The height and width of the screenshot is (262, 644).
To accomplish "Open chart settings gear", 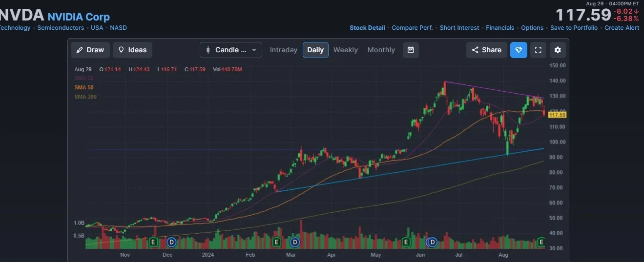I will (x=558, y=50).
